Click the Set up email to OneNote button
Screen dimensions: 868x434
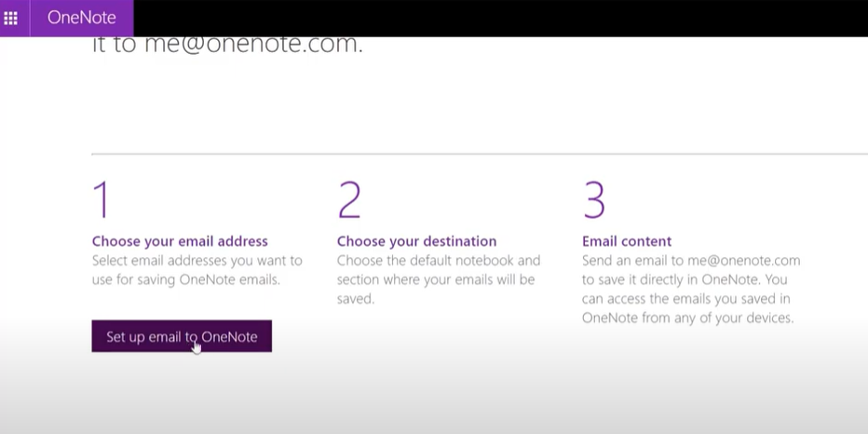tap(182, 336)
